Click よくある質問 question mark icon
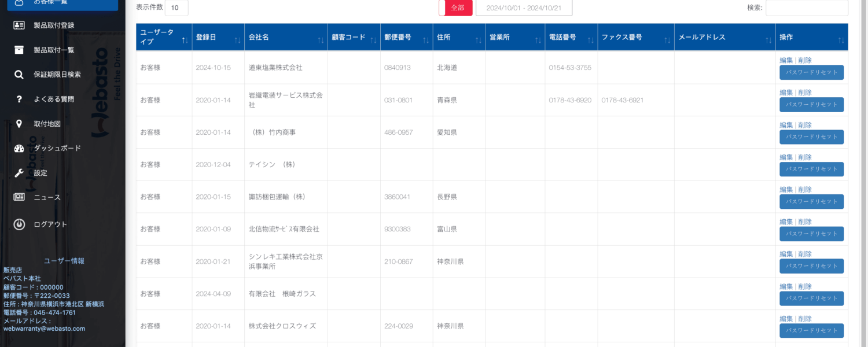Image resolution: width=868 pixels, height=347 pixels. [19, 99]
